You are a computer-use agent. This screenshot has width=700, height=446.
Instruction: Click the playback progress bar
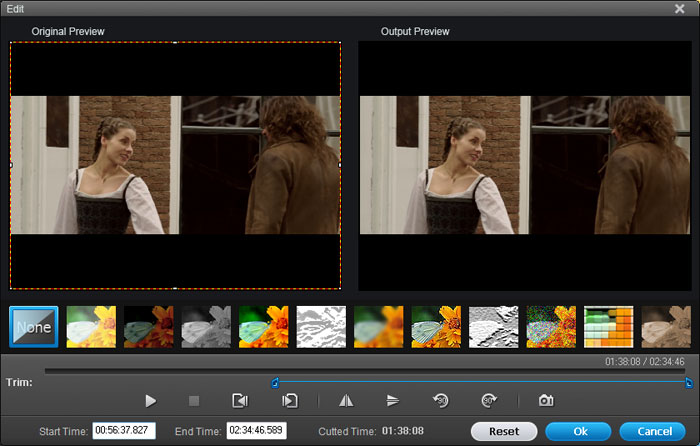pyautogui.click(x=365, y=371)
